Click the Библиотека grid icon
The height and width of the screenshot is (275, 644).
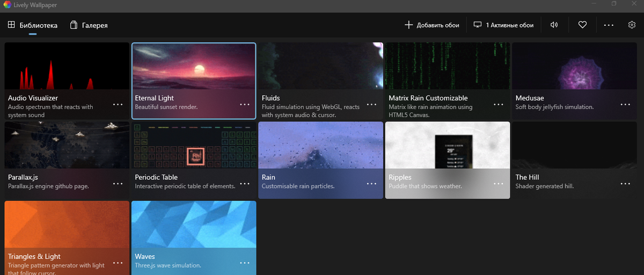11,25
